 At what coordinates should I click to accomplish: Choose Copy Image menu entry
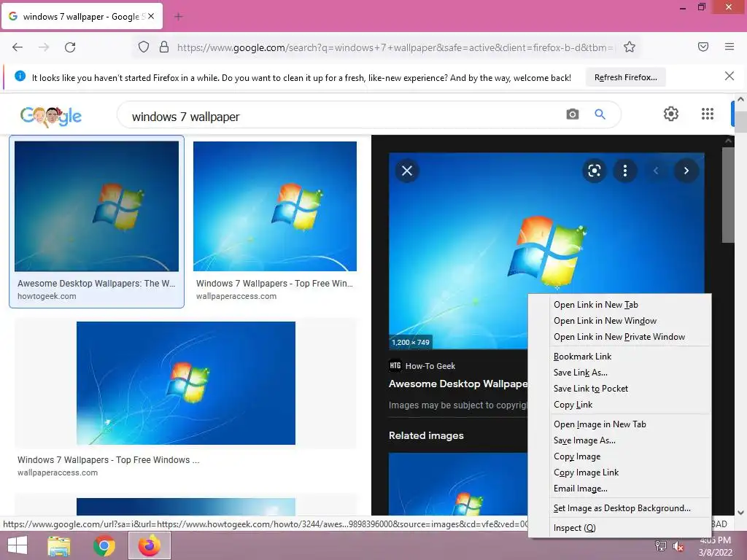pyautogui.click(x=577, y=456)
